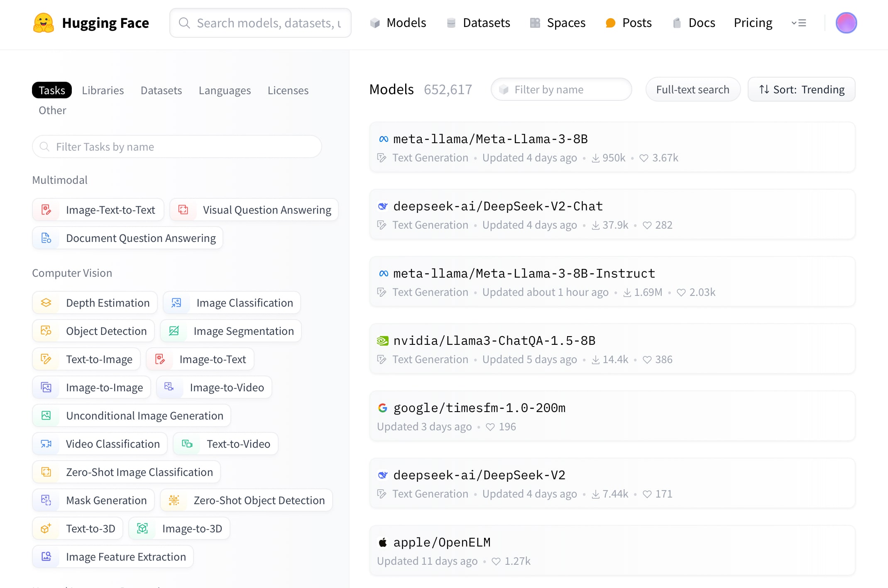Viewport: 888px width, 588px height.
Task: Click the Nvidia logo next to Llama3-ChatQA
Action: 382,341
